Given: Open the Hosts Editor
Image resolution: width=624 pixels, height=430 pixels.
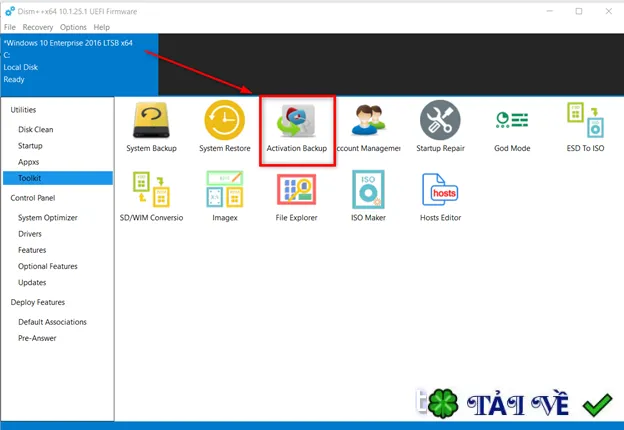Looking at the screenshot, I should tap(440, 198).
